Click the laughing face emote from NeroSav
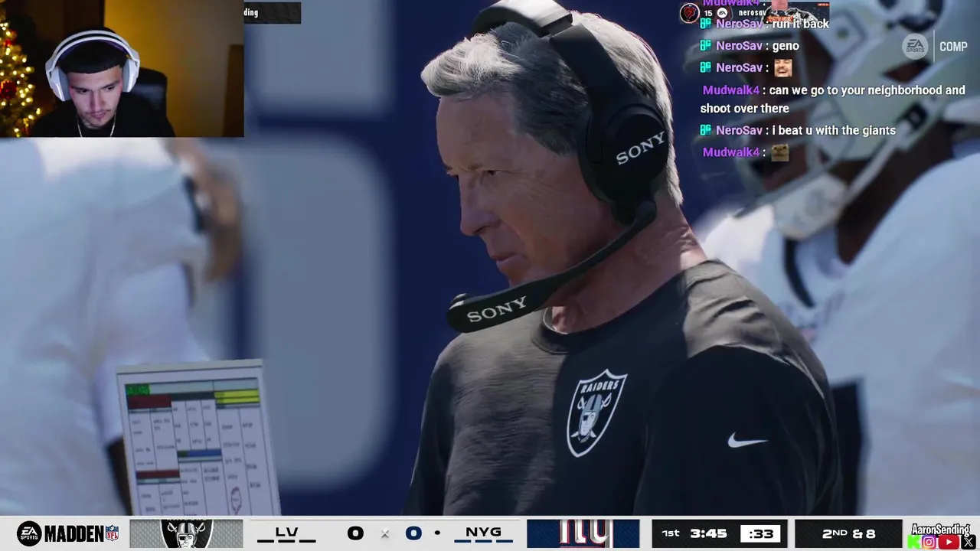Screen dimensions: 980x551 (782, 67)
